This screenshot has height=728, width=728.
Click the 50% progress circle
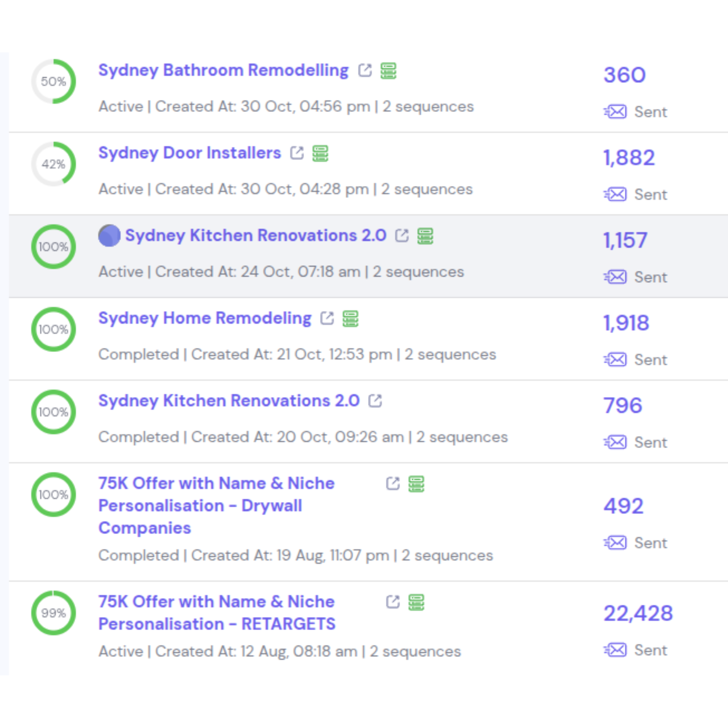[x=54, y=81]
